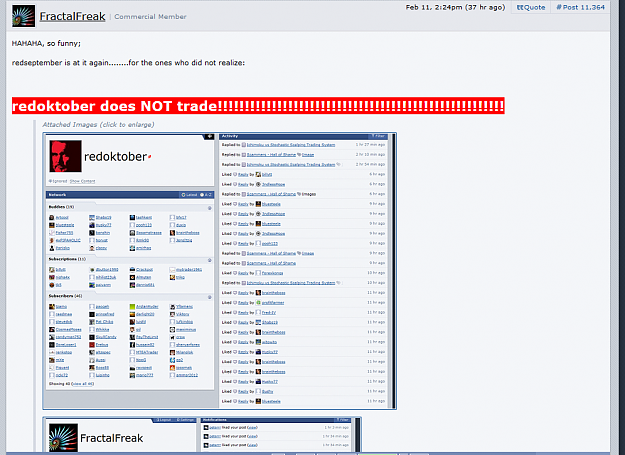Open the FractalFreak username link
The width and height of the screenshot is (625, 455).
click(x=73, y=16)
